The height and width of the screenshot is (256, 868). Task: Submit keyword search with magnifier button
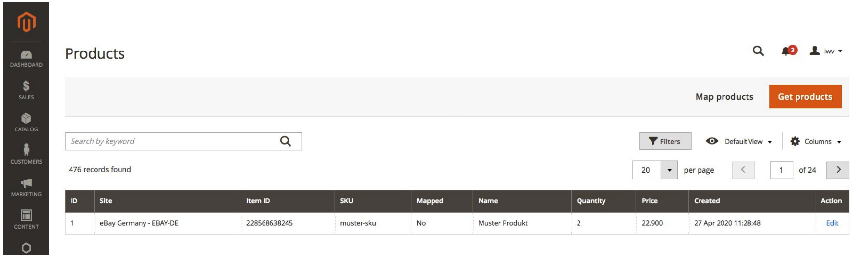286,142
